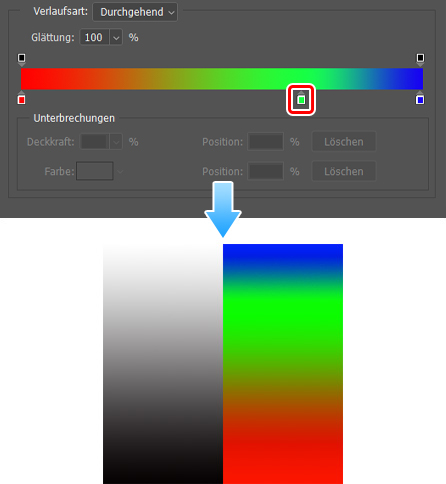Click the Deckkraft input field
This screenshot has width=446, height=484.
(95, 142)
